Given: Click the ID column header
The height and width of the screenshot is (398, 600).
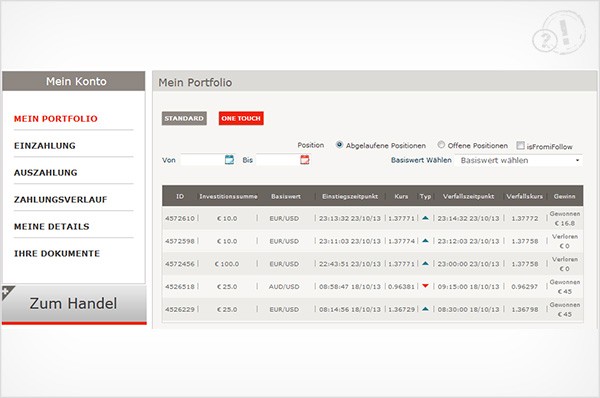Looking at the screenshot, I should pyautogui.click(x=180, y=196).
